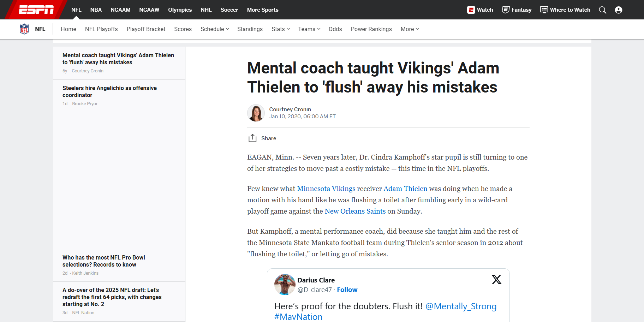The image size is (644, 322).
Task: Open the NFL Playoffs tab
Action: coord(101,29)
